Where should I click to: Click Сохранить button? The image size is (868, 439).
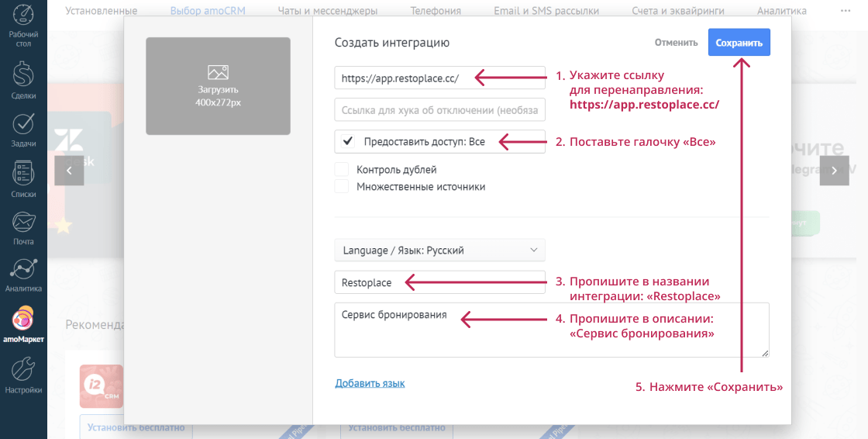tap(739, 43)
